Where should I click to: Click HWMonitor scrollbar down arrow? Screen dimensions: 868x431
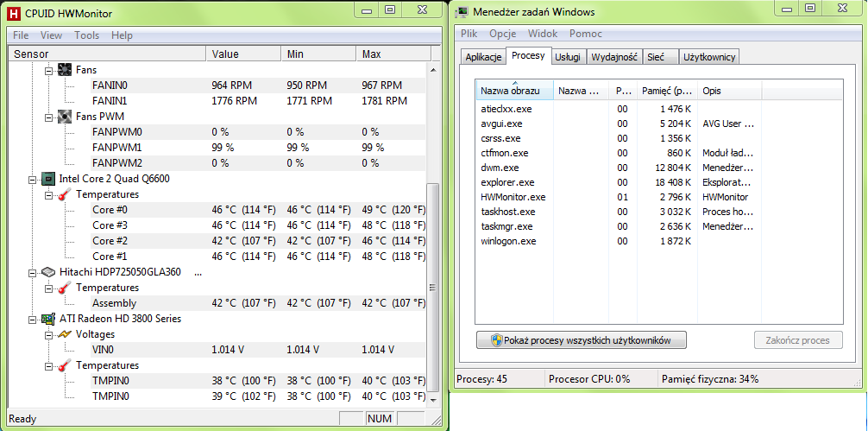[x=433, y=399]
